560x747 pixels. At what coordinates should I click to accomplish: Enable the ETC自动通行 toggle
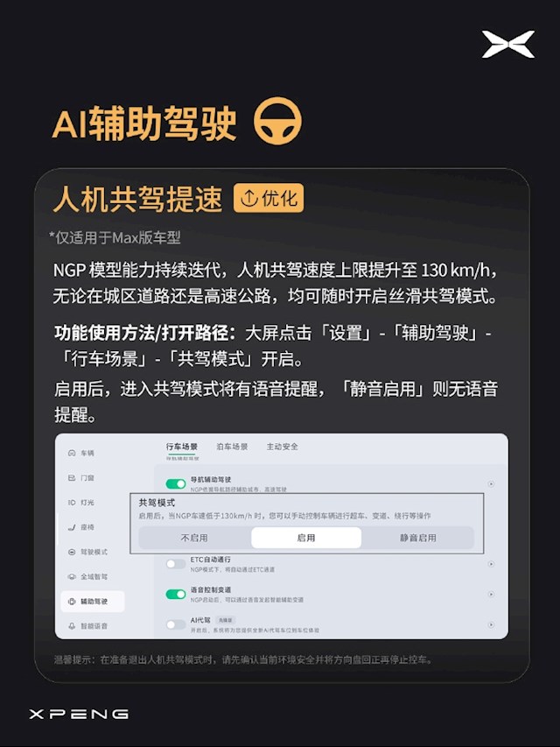pos(176,564)
